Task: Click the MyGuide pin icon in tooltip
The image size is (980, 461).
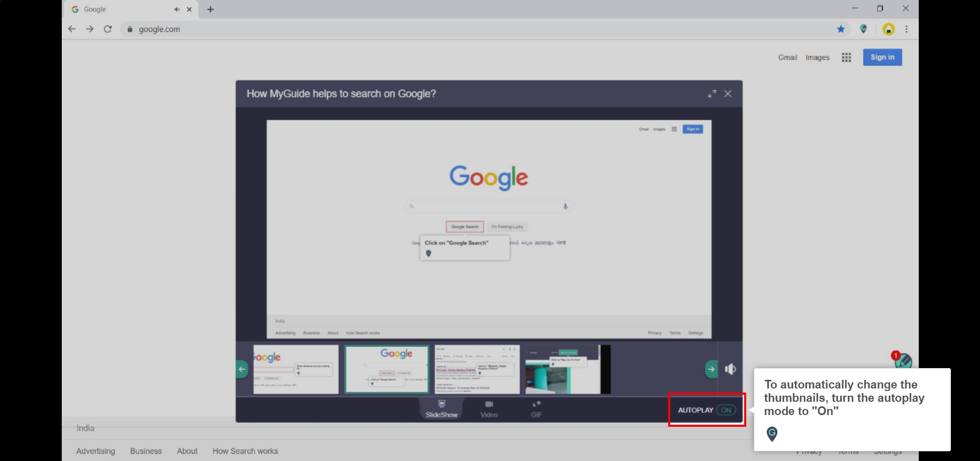Action: (772, 434)
